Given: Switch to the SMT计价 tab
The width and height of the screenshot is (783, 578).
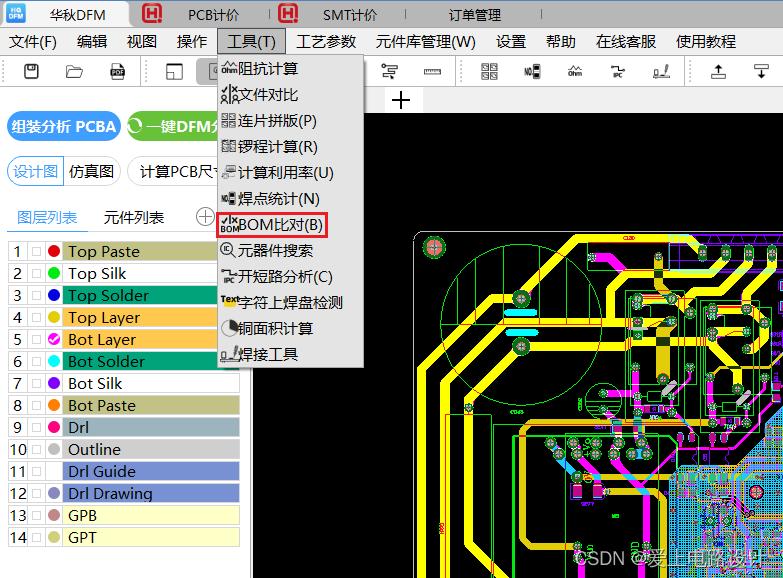Looking at the screenshot, I should coord(350,15).
